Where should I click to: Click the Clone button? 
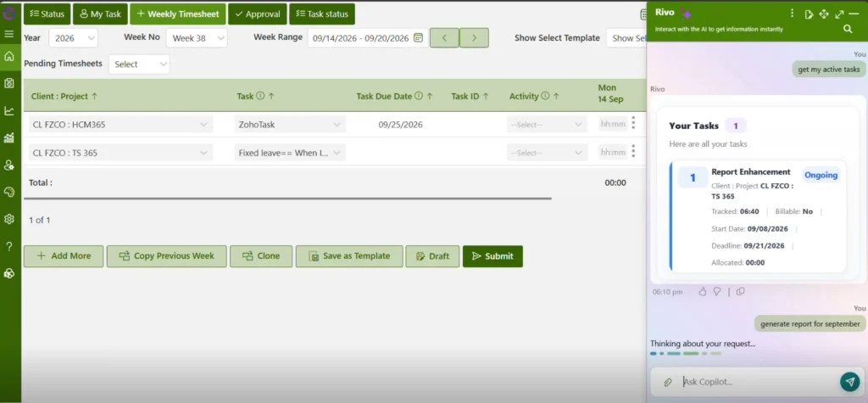261,256
